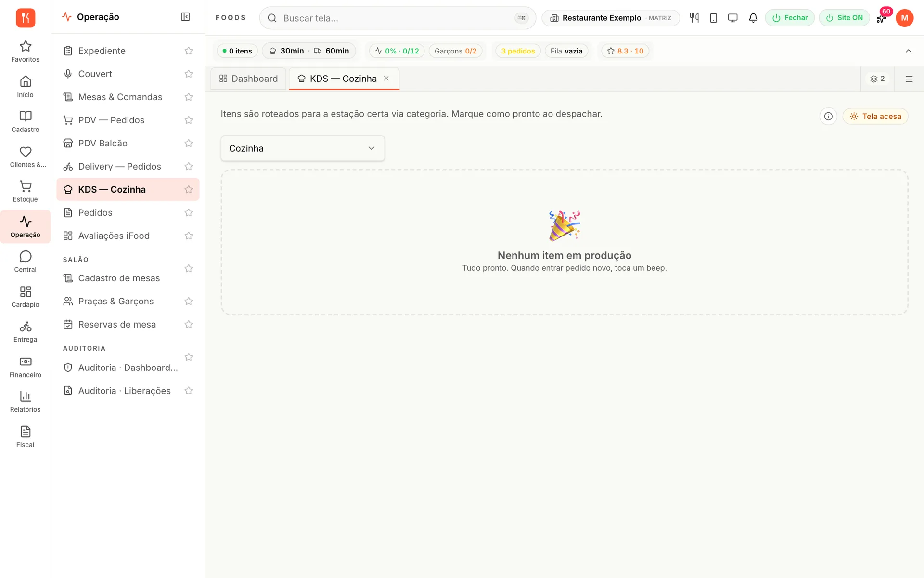Star the PDV — Pedidos item
Viewport: 924px width, 578px height.
tap(189, 120)
